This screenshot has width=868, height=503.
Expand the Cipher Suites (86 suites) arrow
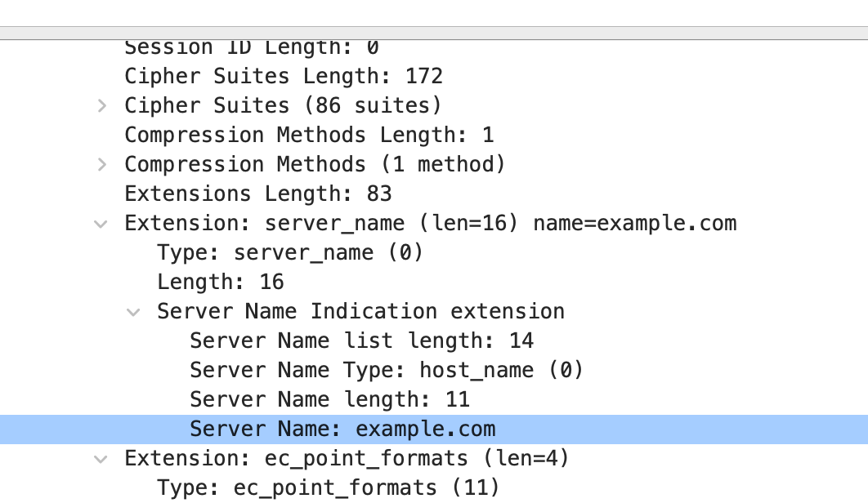coord(101,106)
